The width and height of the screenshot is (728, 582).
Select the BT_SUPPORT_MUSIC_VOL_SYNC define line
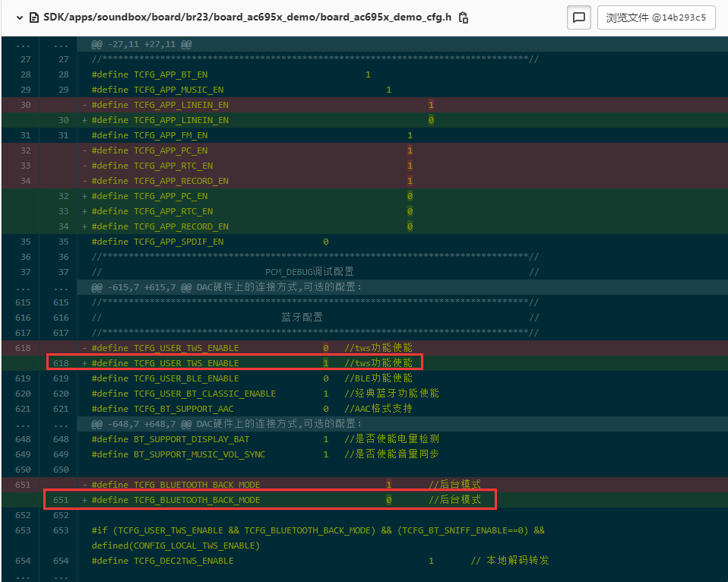(x=402, y=454)
